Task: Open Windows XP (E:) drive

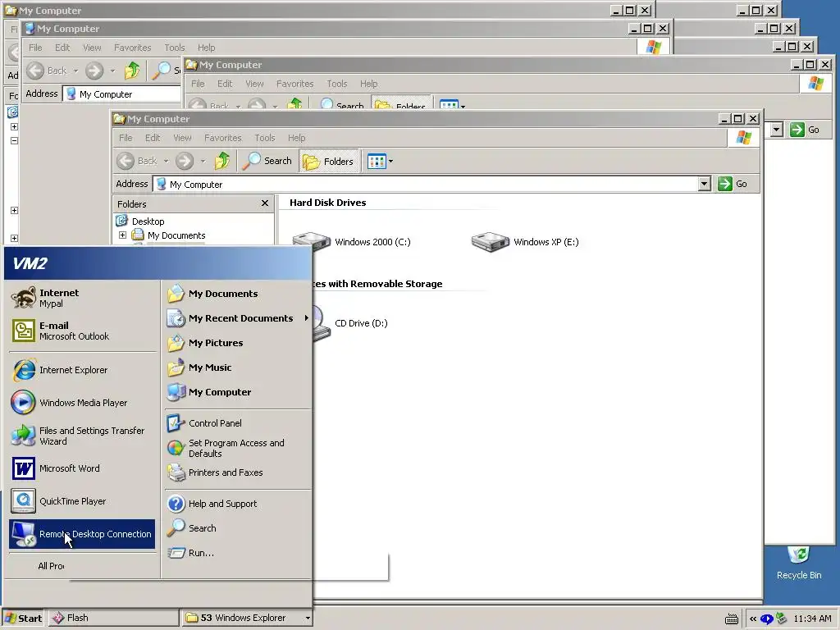Action: (x=525, y=242)
